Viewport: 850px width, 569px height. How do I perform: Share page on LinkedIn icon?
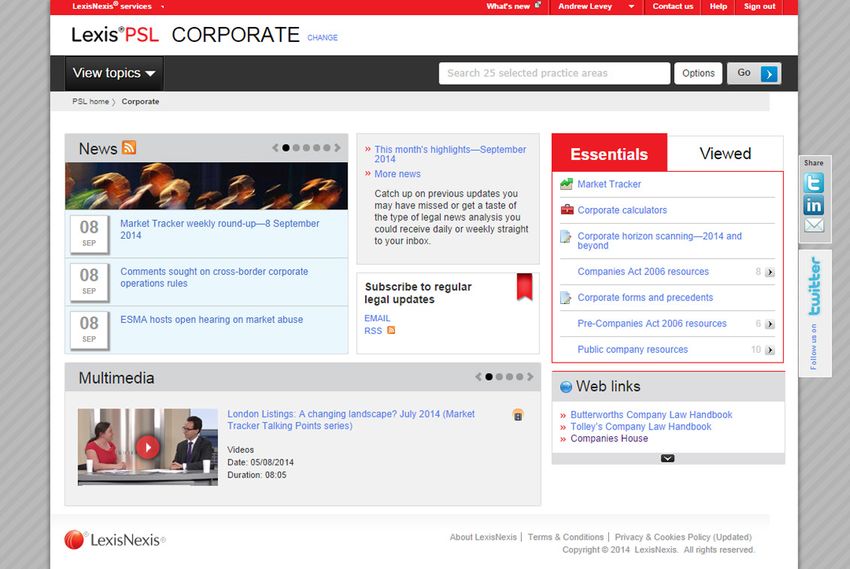[x=814, y=205]
